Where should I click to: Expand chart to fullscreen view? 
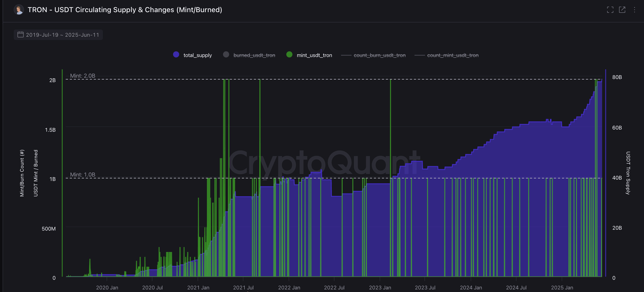pos(610,10)
